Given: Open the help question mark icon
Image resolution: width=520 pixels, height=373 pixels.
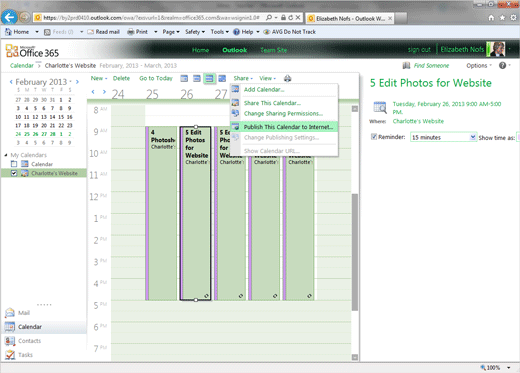Looking at the screenshot, I should point(502,65).
